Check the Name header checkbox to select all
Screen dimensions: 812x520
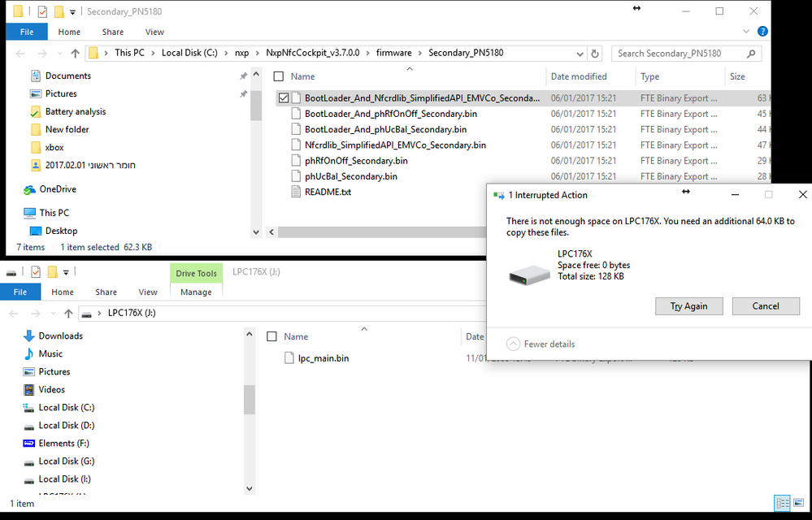pos(280,75)
